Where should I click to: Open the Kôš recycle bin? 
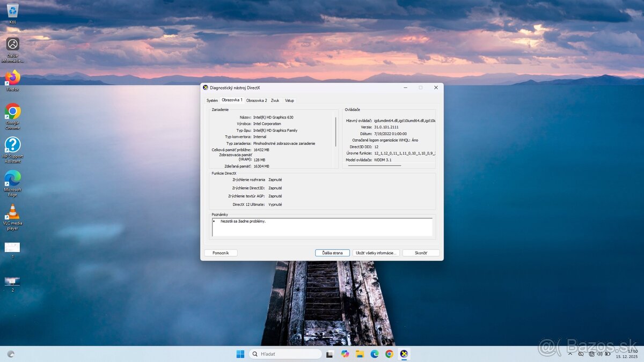(12, 11)
